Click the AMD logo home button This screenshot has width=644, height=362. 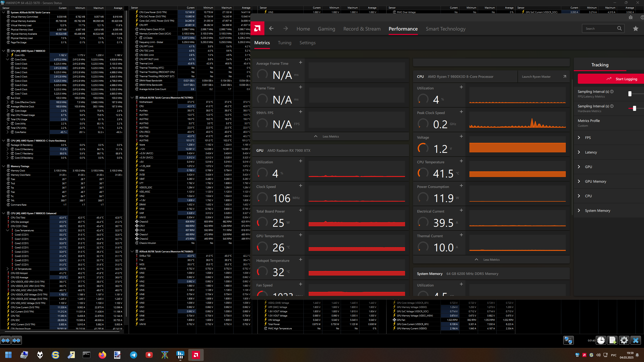[257, 29]
